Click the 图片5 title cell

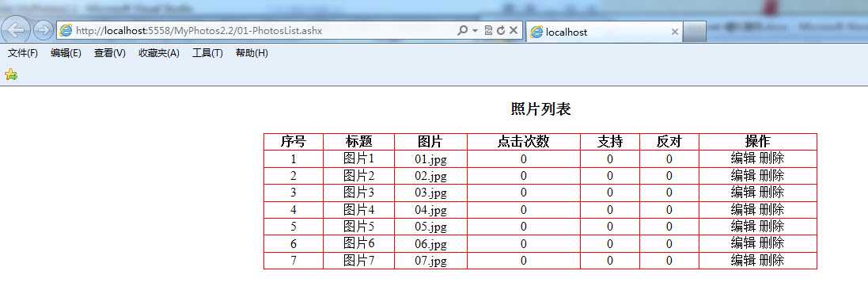(358, 227)
